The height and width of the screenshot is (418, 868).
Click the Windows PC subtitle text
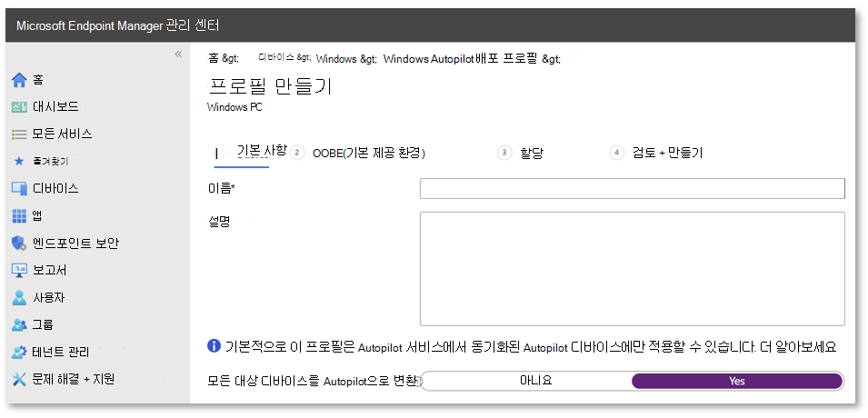[234, 107]
